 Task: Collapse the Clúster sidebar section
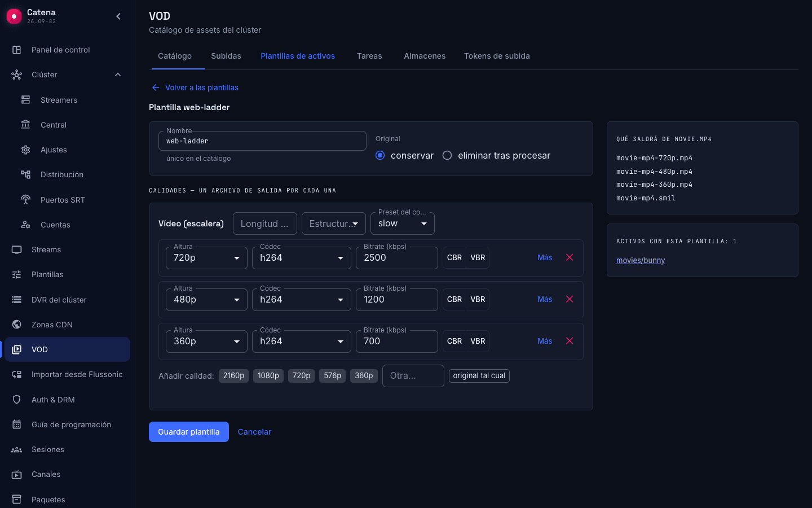point(118,75)
